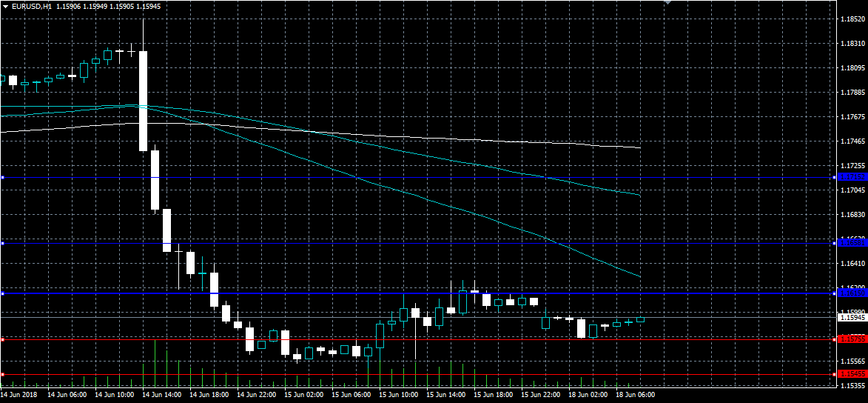This screenshot has width=868, height=403.
Task: Click left handle of the 1.17152 blue line
Action: 2,177
